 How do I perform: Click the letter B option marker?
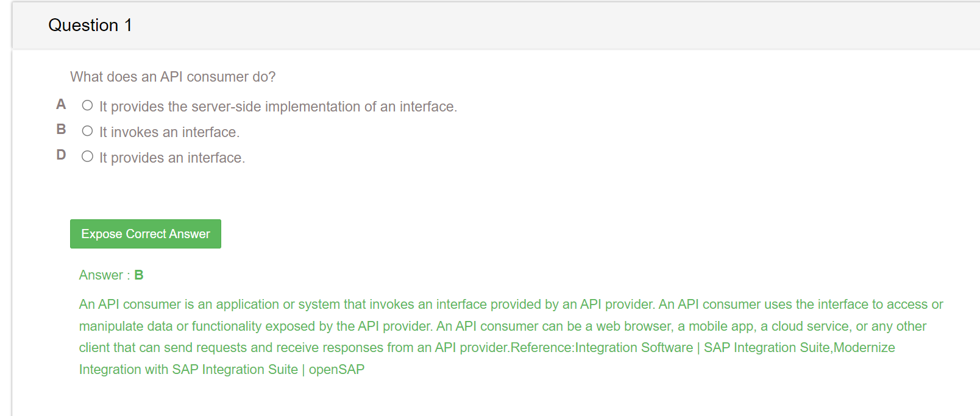(x=61, y=130)
